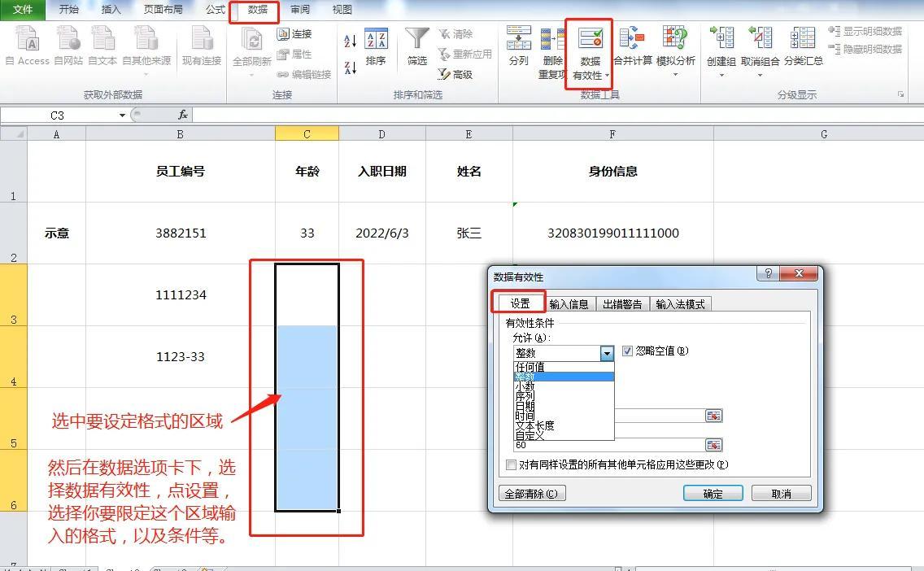Click the 确定 button
This screenshot has height=571, width=924.
point(713,494)
